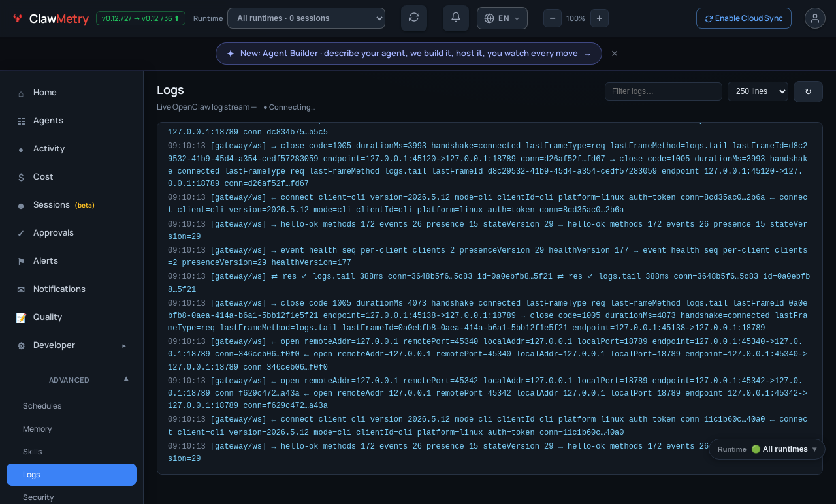Open Memory under Advanced
The width and height of the screenshot is (836, 504).
pos(71,429)
